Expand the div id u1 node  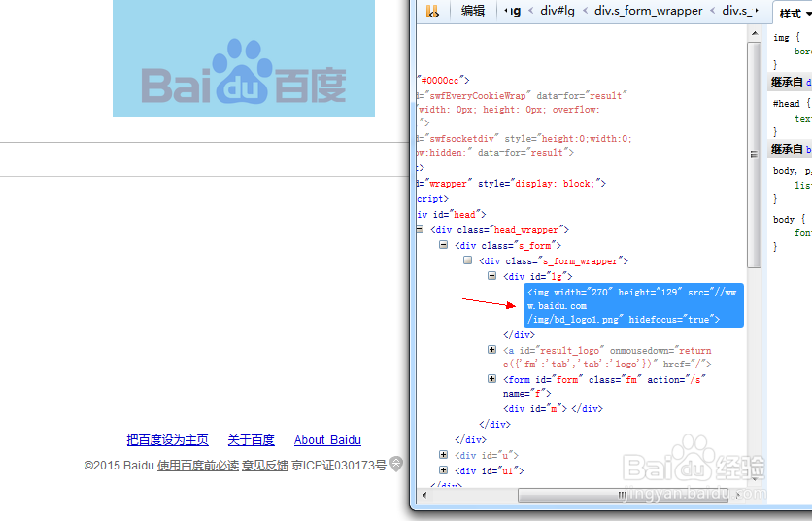[443, 470]
